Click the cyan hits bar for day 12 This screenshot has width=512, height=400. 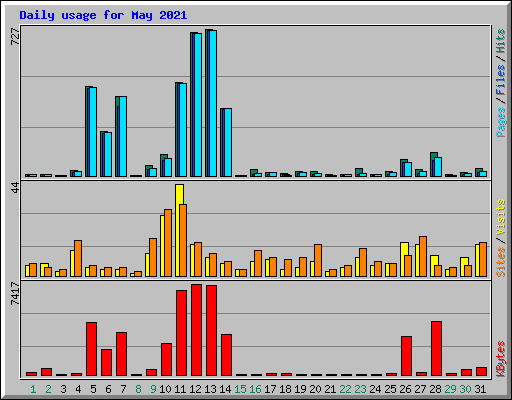198,105
